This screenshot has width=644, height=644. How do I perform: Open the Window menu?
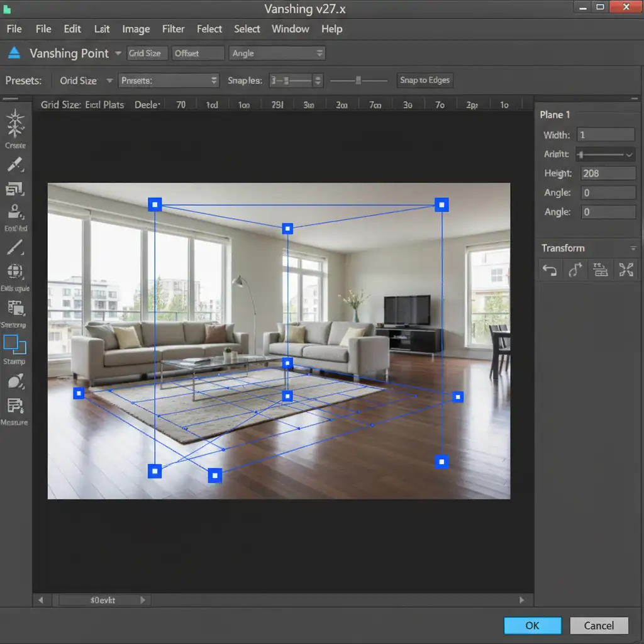(x=290, y=29)
